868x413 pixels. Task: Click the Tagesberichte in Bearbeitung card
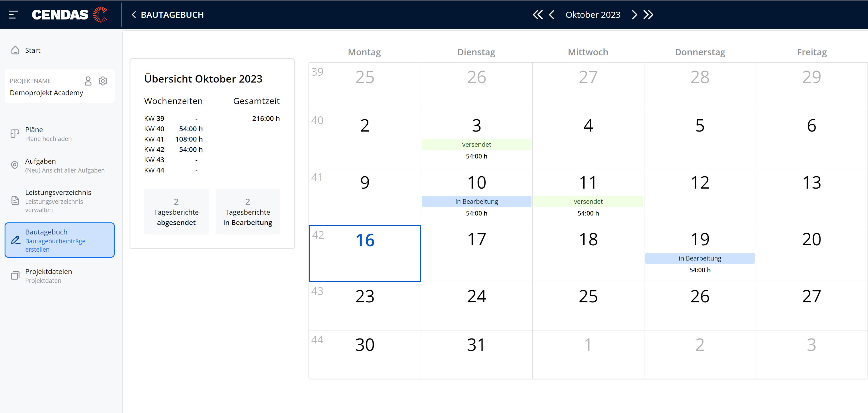coord(248,212)
